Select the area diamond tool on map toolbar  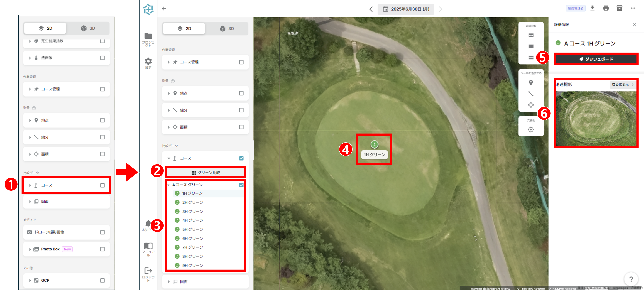tap(531, 105)
